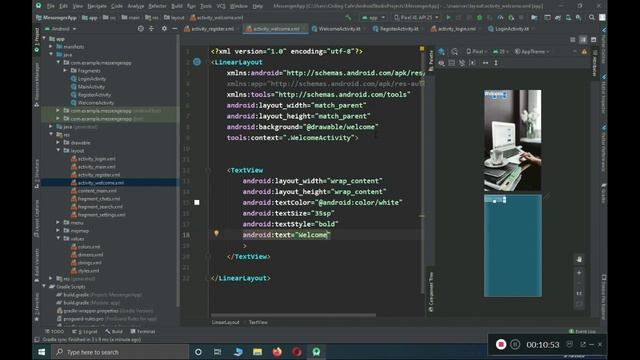Hide project panel with the minus icon
640x360 pixels.
click(175, 29)
